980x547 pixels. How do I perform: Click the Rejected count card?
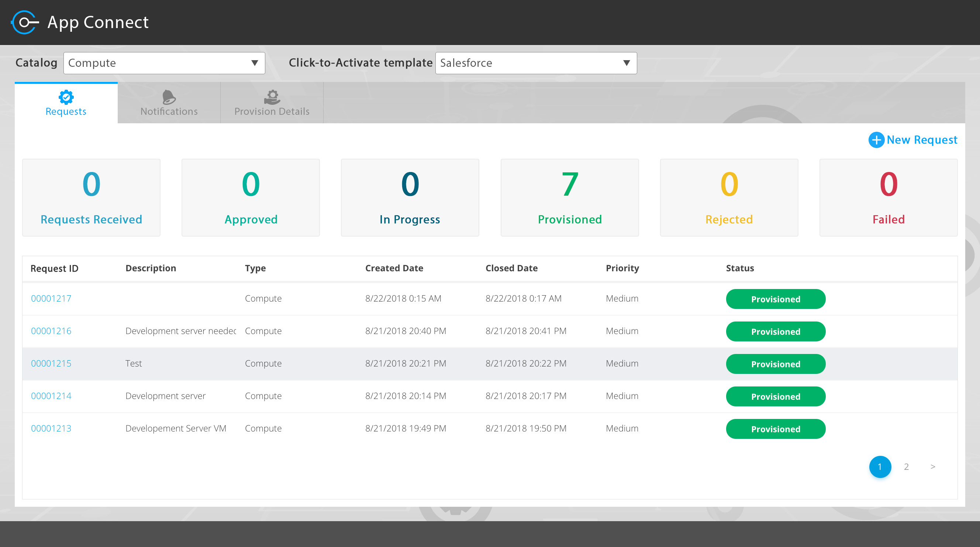click(x=729, y=197)
